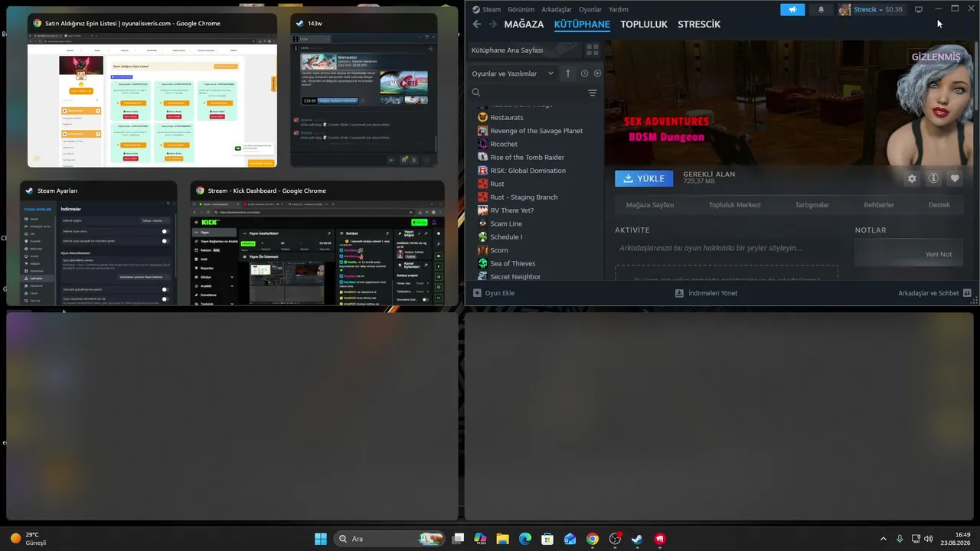Image resolution: width=980 pixels, height=551 pixels.
Task: Switch to KÜTÜPHANE tab
Action: pyautogui.click(x=582, y=24)
